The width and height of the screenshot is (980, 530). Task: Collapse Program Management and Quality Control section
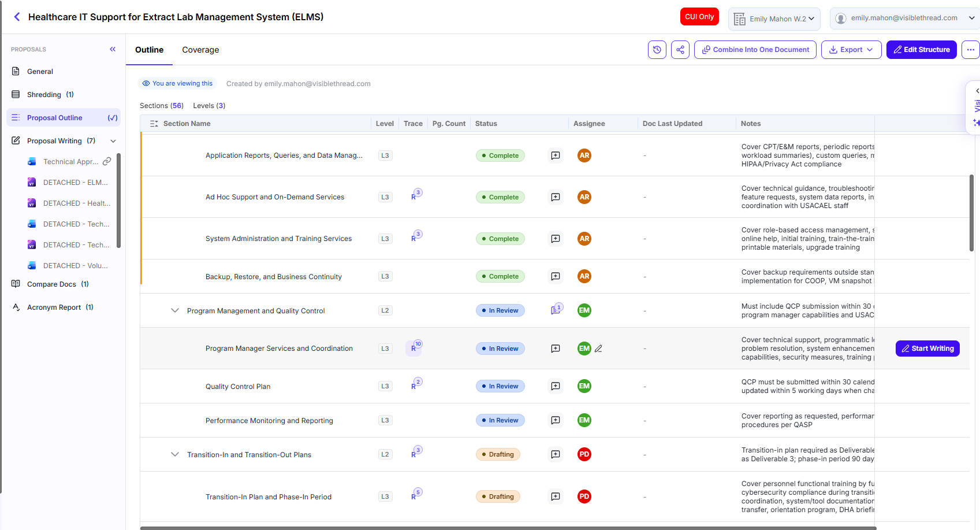175,310
